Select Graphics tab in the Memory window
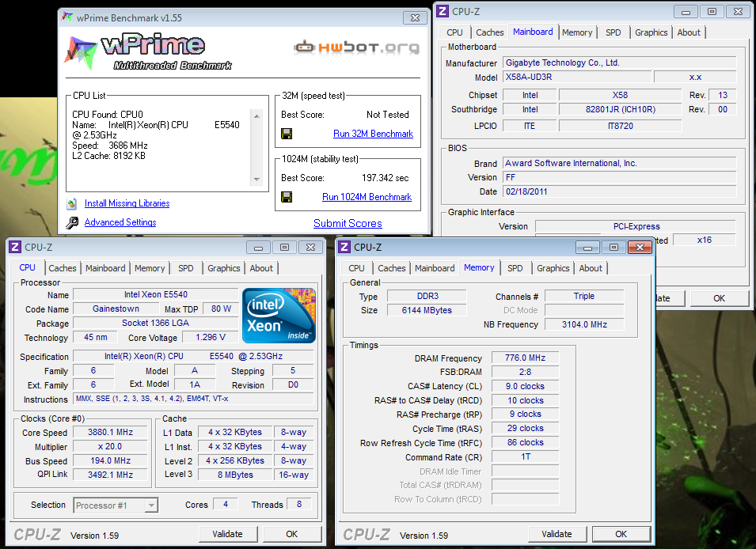 (x=553, y=268)
